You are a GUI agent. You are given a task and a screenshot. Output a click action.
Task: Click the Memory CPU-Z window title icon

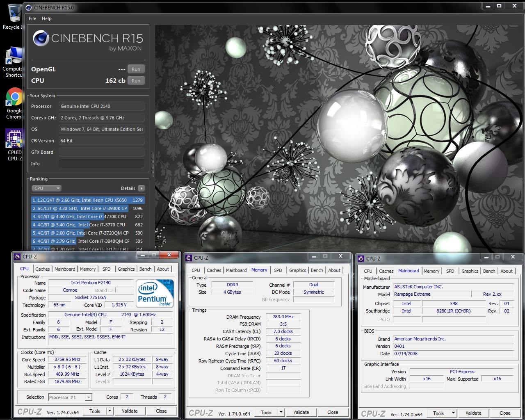click(x=189, y=258)
